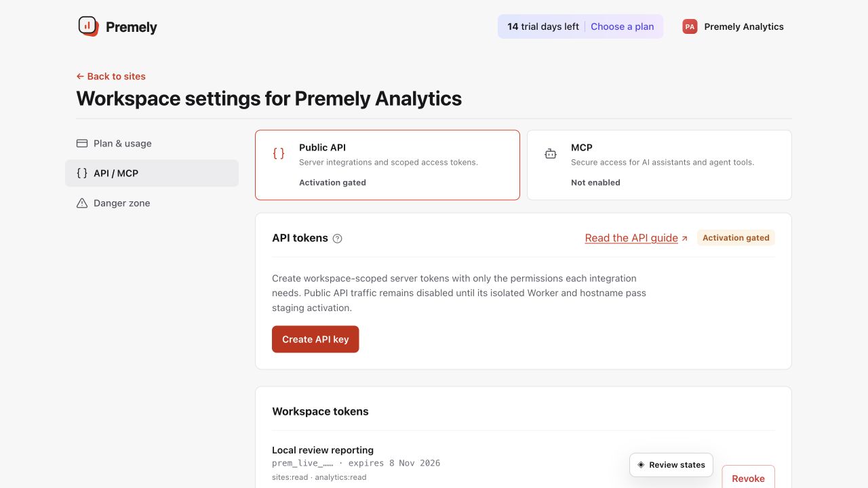Click the Review states diamond icon
This screenshot has width=868, height=488.
click(x=641, y=465)
